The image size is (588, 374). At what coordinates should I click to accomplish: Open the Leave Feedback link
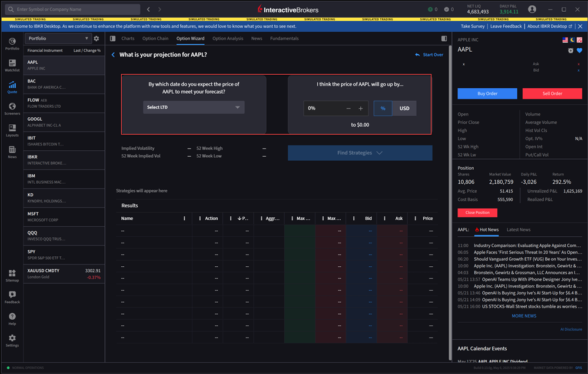(506, 27)
